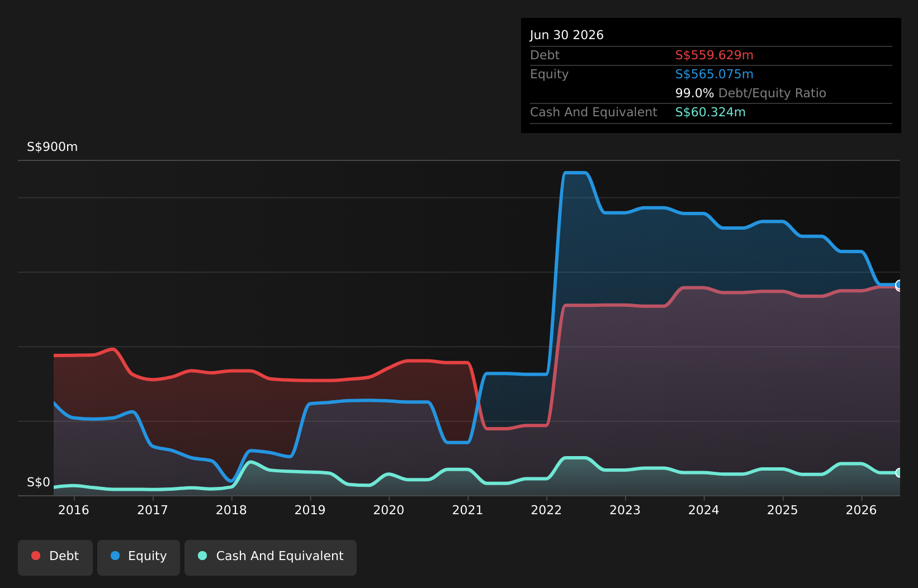Click the red Debt legend dot
Viewport: 918px width, 588px height.
(x=36, y=556)
